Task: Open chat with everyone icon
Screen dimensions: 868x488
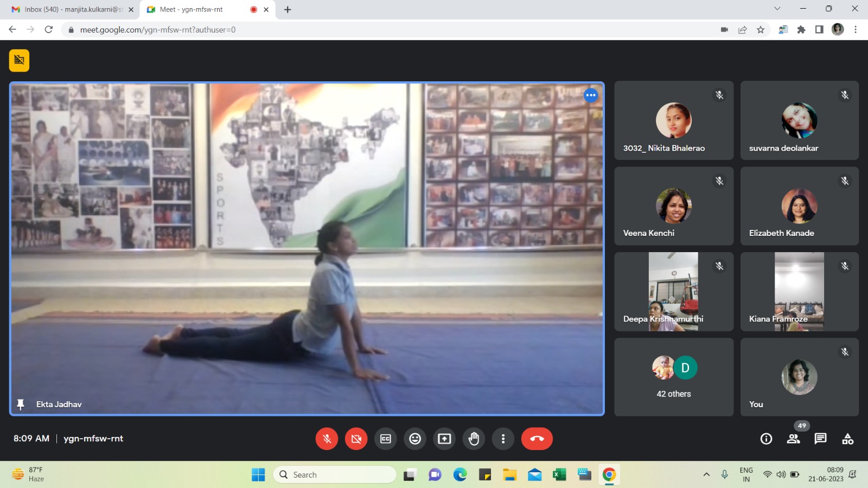Action: point(820,439)
